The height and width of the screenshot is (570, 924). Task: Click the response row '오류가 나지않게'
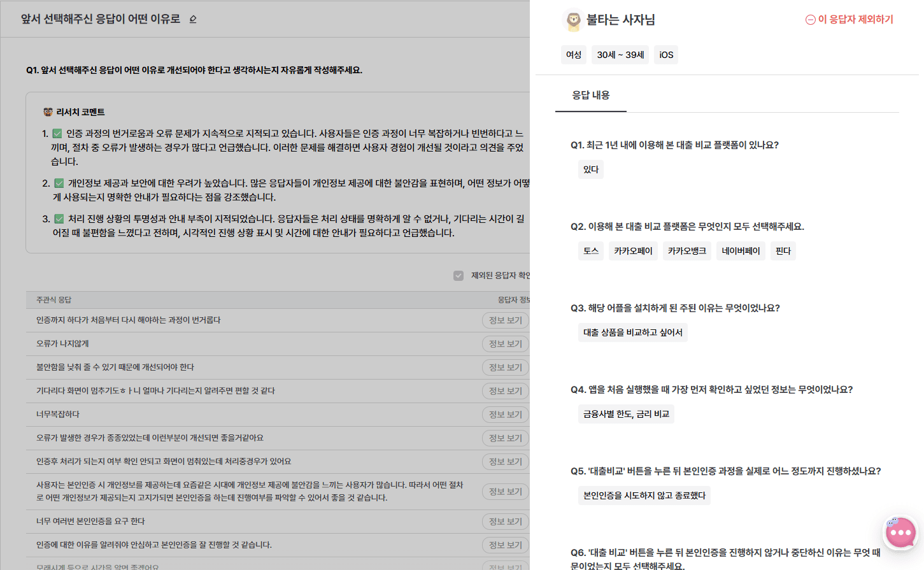pos(278,344)
